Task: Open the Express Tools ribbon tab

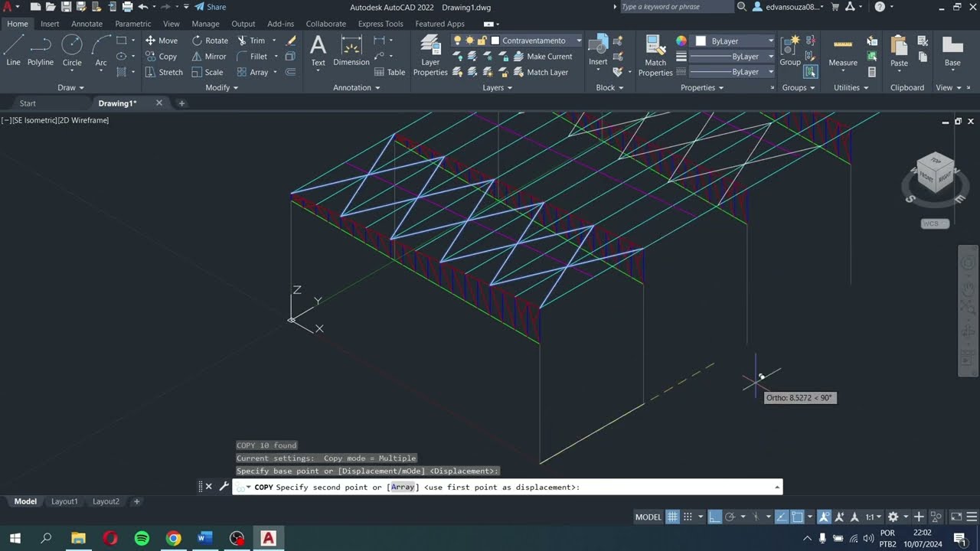Action: (x=381, y=24)
